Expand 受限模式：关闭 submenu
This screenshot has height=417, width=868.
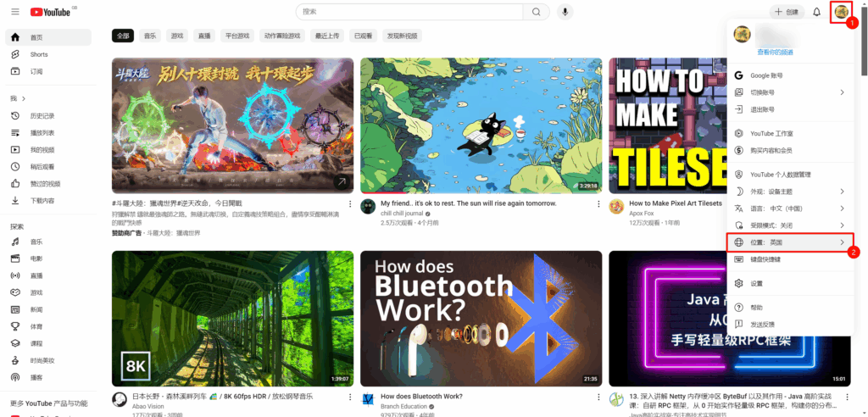pyautogui.click(x=791, y=225)
